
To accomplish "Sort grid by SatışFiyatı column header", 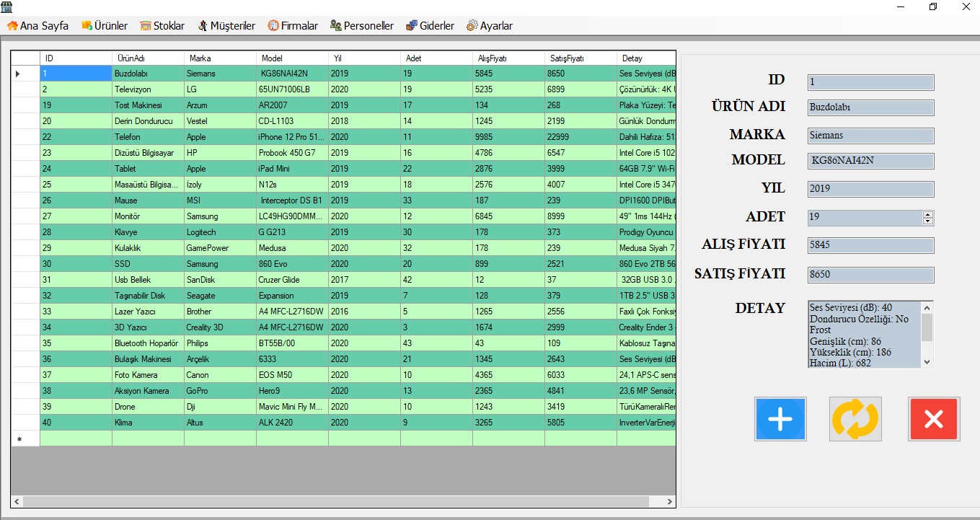I will pos(581,58).
